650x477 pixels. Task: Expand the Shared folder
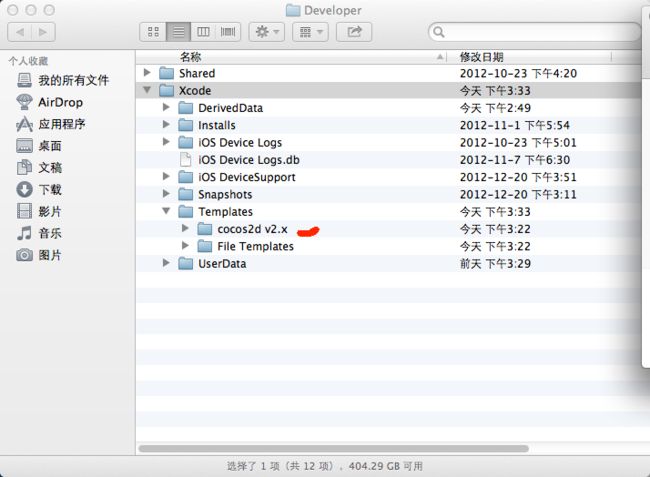pos(147,73)
